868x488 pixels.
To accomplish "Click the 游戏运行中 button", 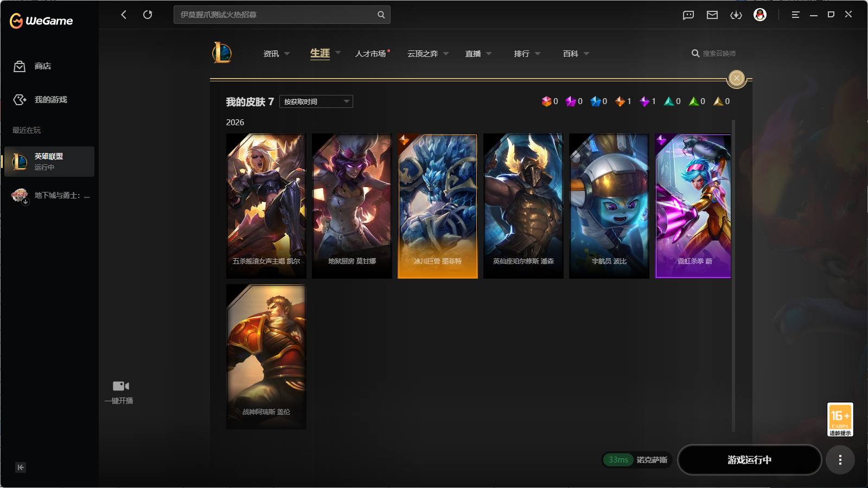I will coord(750,460).
